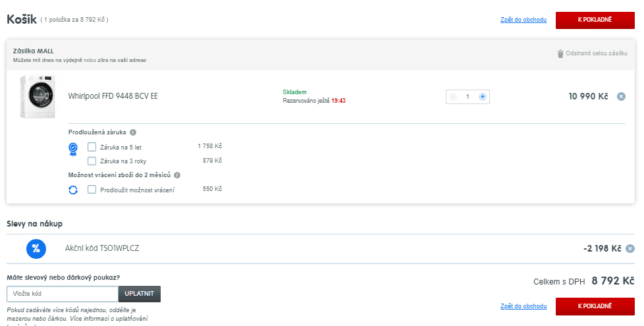Click the reservation timer 19:43

point(338,101)
